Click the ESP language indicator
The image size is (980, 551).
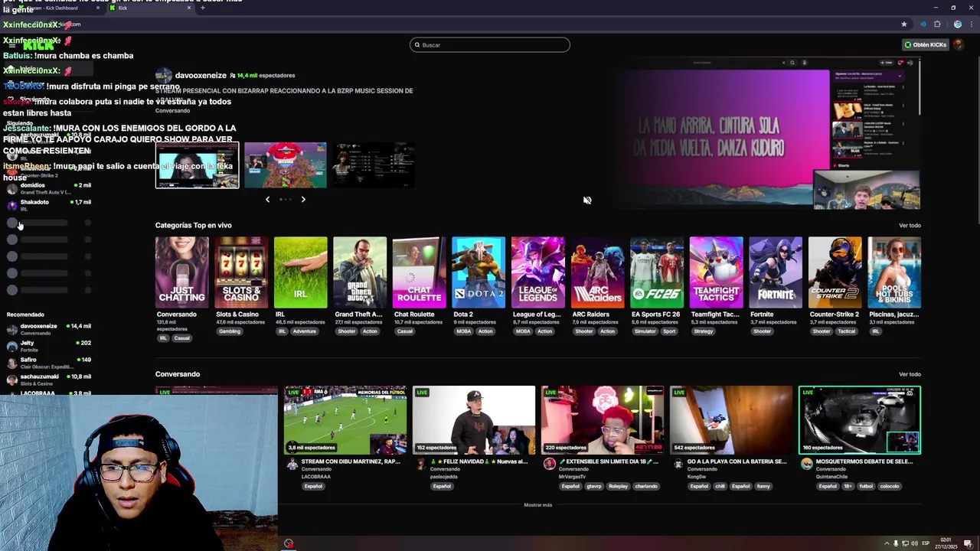pyautogui.click(x=925, y=543)
